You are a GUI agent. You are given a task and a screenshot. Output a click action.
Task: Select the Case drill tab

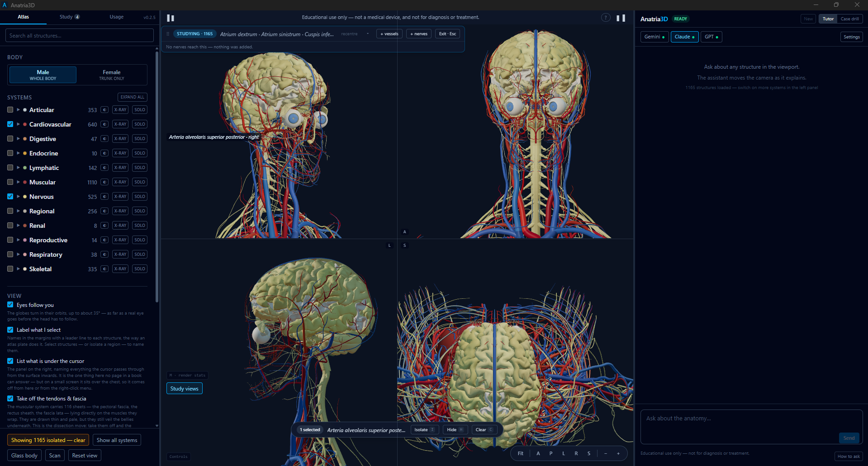(850, 19)
